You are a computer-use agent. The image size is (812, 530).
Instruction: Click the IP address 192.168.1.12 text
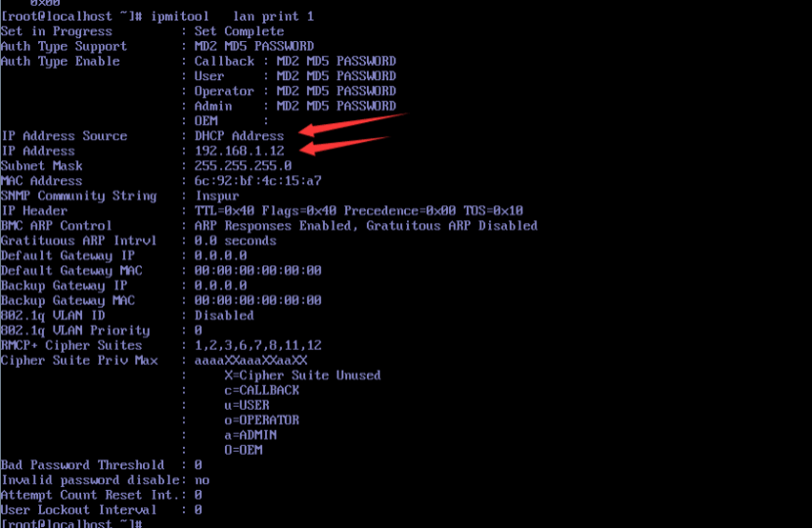(x=240, y=151)
